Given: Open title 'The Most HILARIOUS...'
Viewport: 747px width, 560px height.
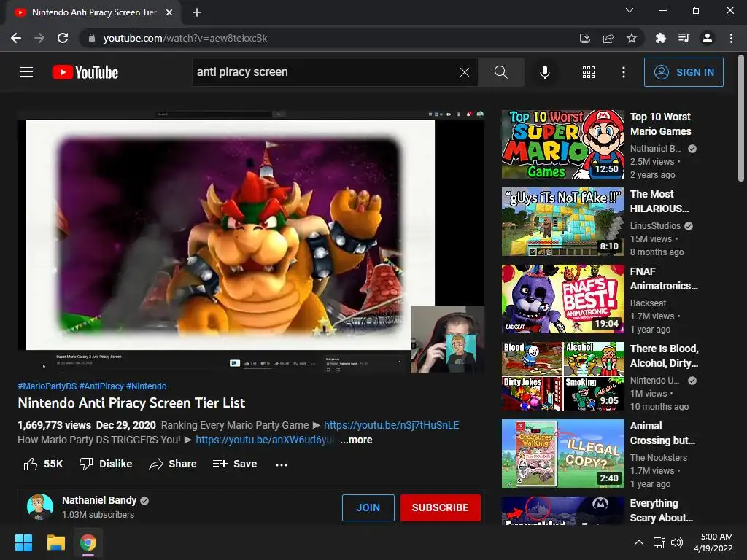Looking at the screenshot, I should click(x=659, y=201).
